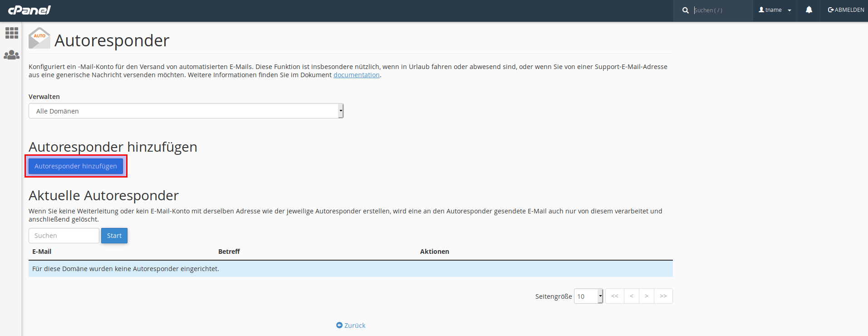Click the E-Mail column header
This screenshot has height=336, width=868.
42,252
